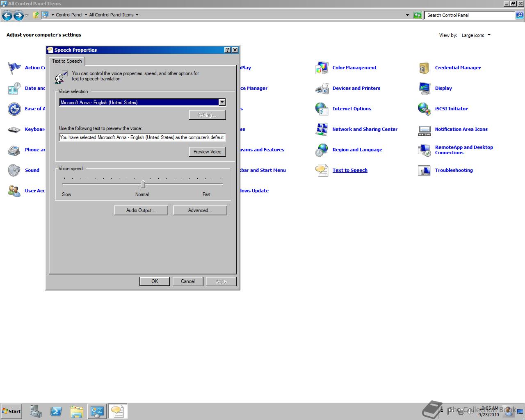The image size is (525, 420).
Task: Open the User Accounts icon
Action: click(x=14, y=191)
